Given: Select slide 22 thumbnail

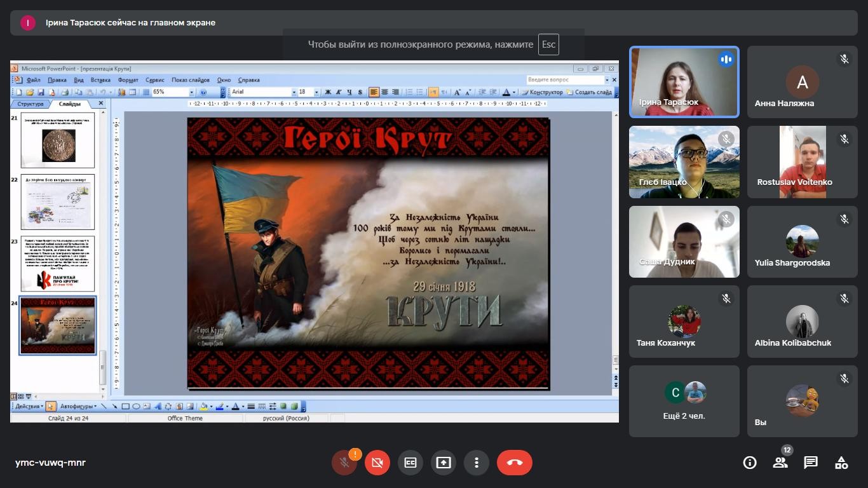Looking at the screenshot, I should [58, 202].
